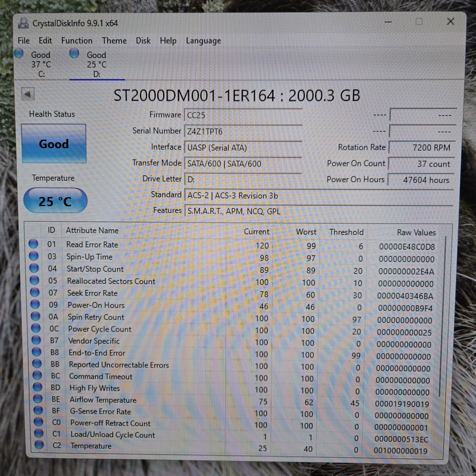The height and width of the screenshot is (476, 476).
Task: Click the status orb for Power-On Hours row
Action: [x=35, y=304]
